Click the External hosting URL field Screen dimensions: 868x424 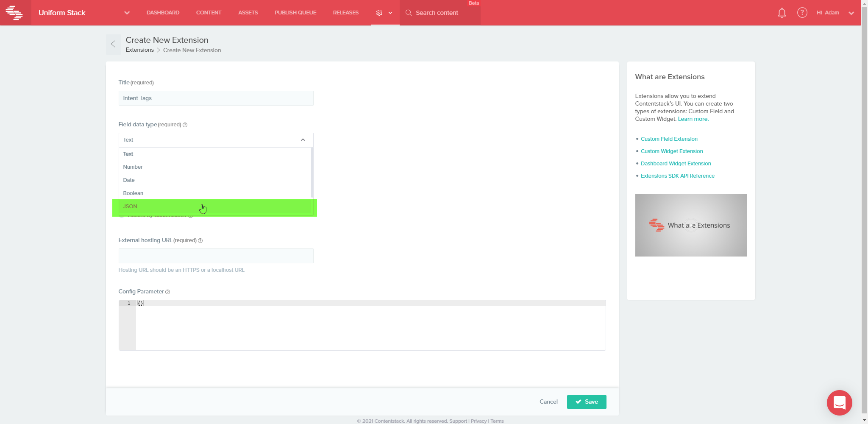216,256
